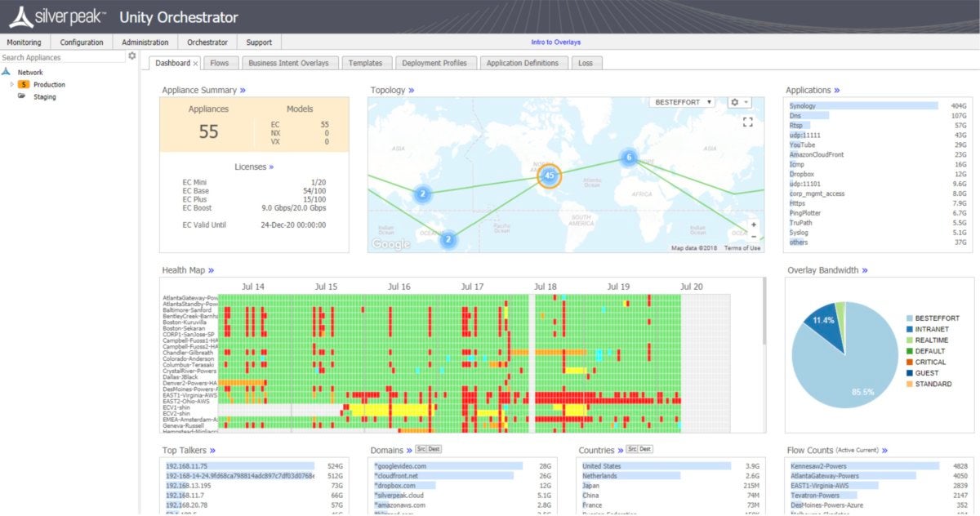This screenshot has width=980, height=516.
Task: Open the Countries detail arrows
Action: click(x=620, y=450)
